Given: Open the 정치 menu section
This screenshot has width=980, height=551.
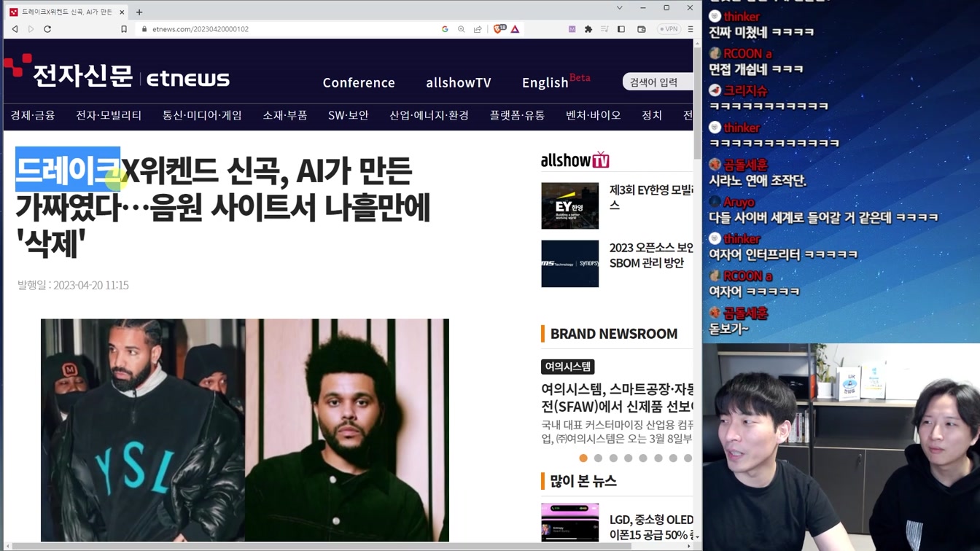Looking at the screenshot, I should [652, 115].
